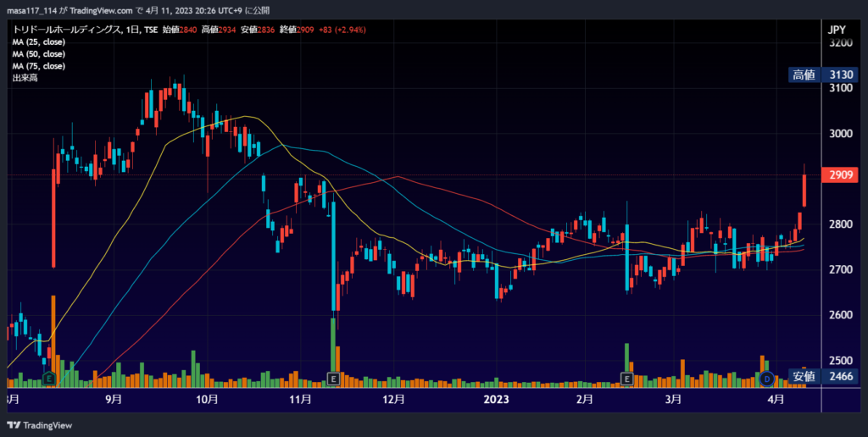Click the MA (25, close) indicator label
The height and width of the screenshot is (437, 868).
coord(39,42)
